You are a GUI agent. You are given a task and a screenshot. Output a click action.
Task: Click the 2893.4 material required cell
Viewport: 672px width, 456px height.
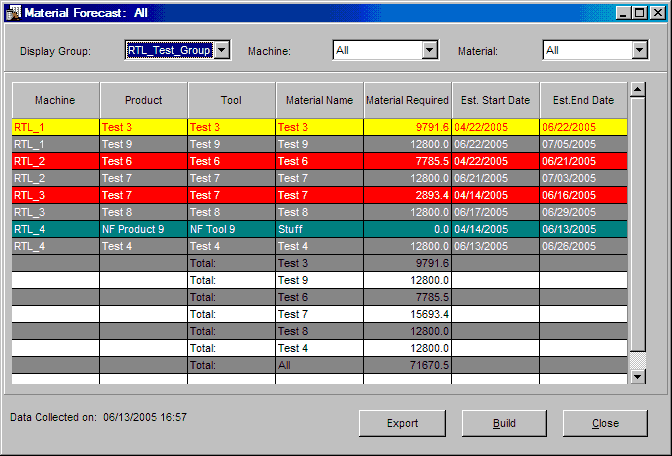(x=408, y=195)
